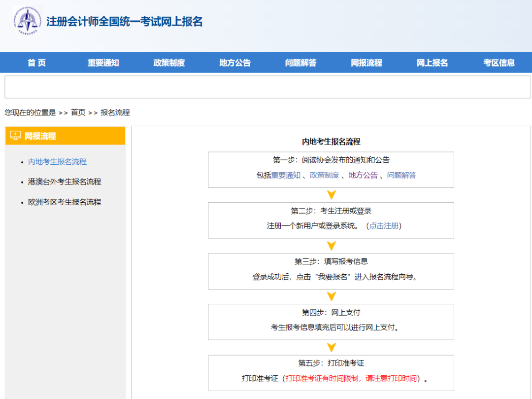Select 地方公告 in the nav bar
Screen dimensions: 532x399
point(235,63)
